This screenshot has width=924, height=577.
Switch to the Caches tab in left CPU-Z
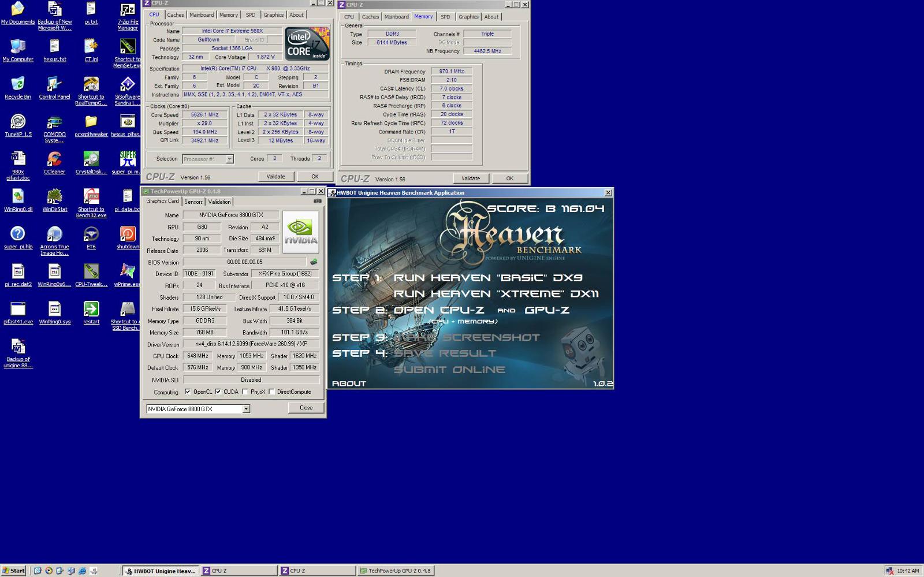point(176,15)
